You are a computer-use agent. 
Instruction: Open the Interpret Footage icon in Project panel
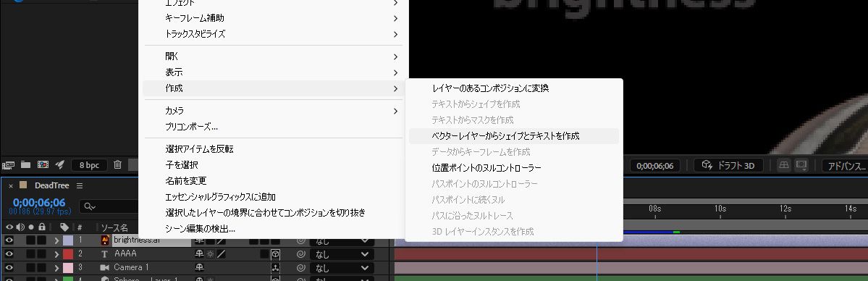tap(8, 164)
